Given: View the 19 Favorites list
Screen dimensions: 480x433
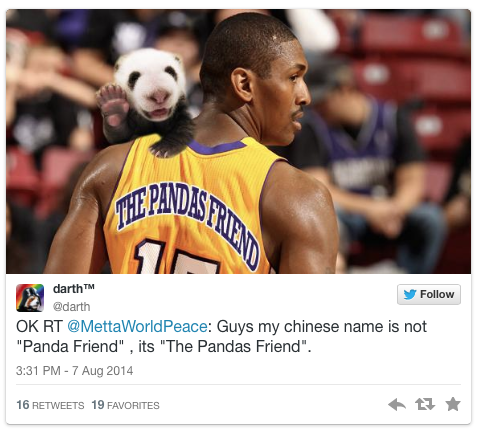Looking at the screenshot, I should 125,405.
